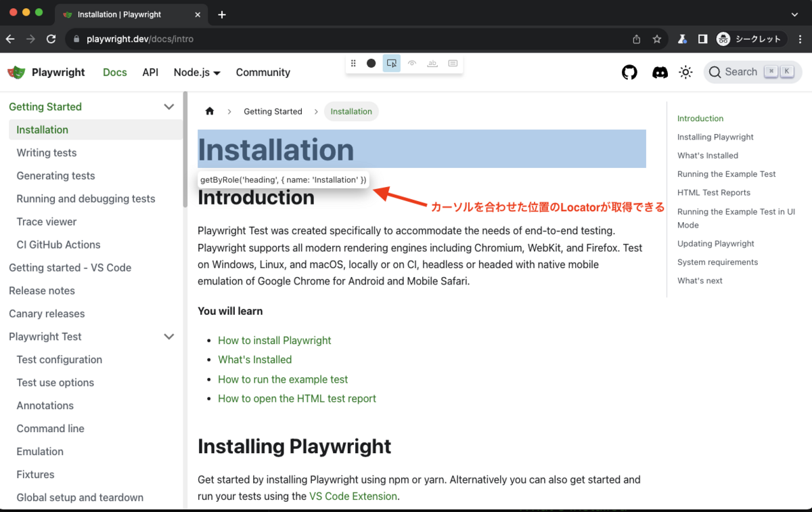Select the Installation | Playwright browser tab
This screenshot has height=512, width=812.
click(131, 14)
